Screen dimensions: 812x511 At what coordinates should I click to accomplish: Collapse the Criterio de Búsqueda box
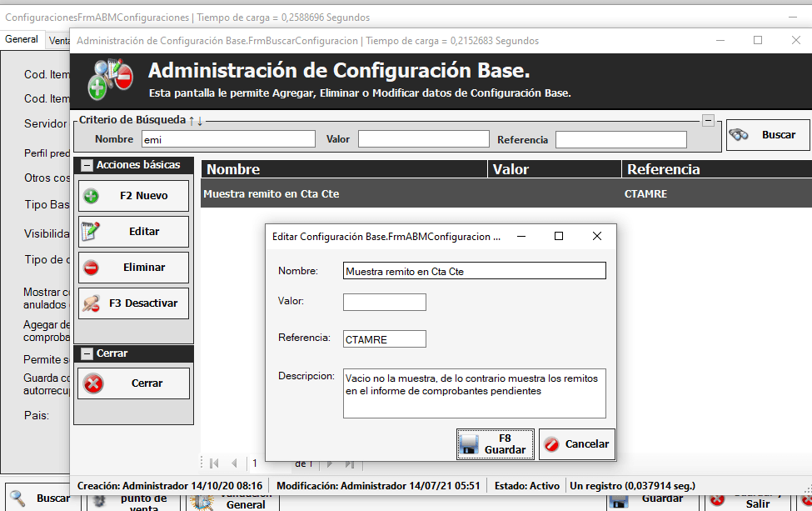pyautogui.click(x=708, y=121)
